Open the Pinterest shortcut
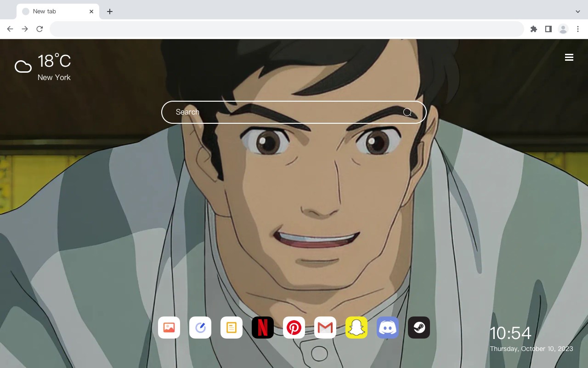 coord(294,328)
